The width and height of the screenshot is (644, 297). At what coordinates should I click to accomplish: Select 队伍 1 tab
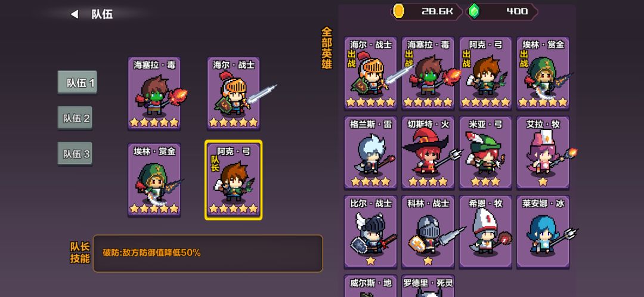77,82
